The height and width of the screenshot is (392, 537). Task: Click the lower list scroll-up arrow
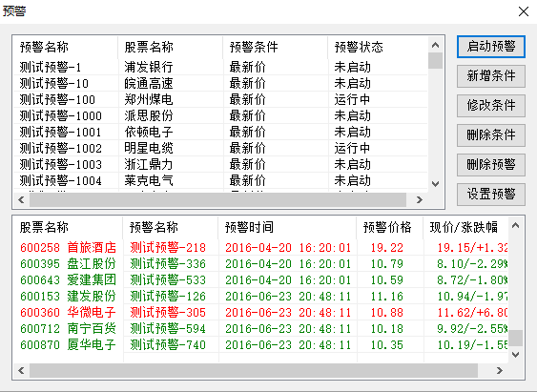pos(515,225)
